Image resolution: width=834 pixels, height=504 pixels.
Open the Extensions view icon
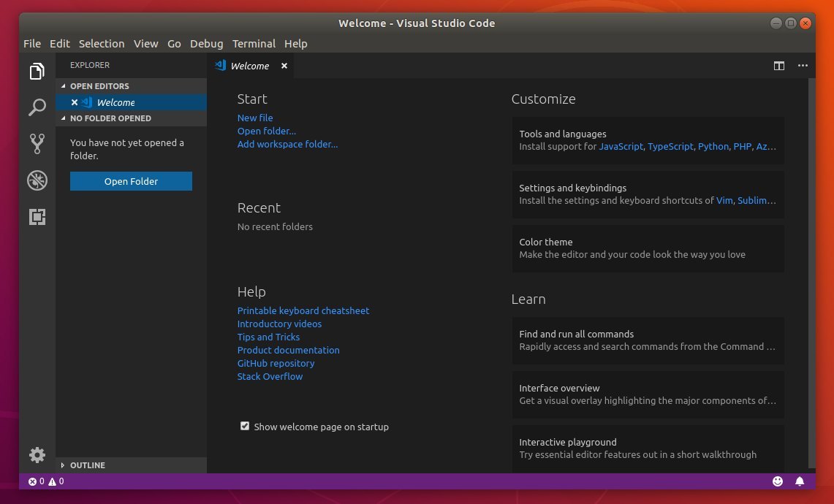click(37, 217)
